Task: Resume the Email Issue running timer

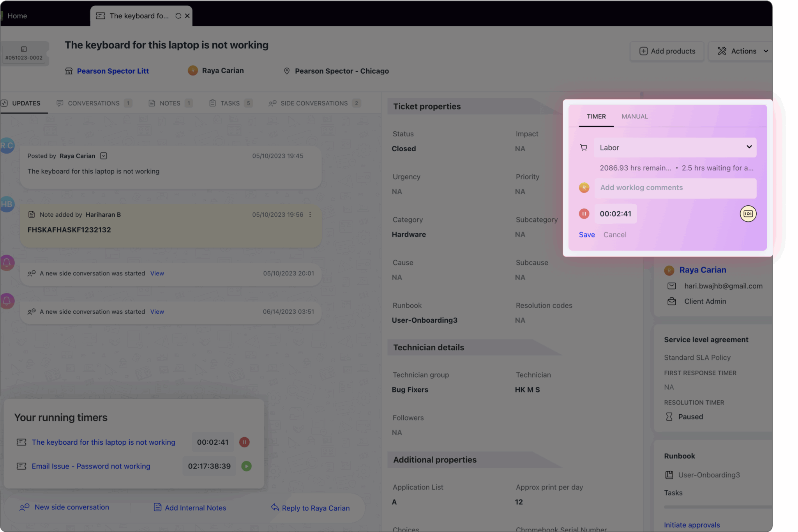Action: point(246,466)
